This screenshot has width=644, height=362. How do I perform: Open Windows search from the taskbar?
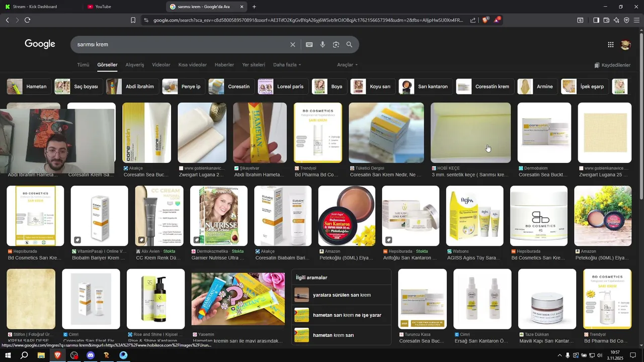tap(24, 355)
